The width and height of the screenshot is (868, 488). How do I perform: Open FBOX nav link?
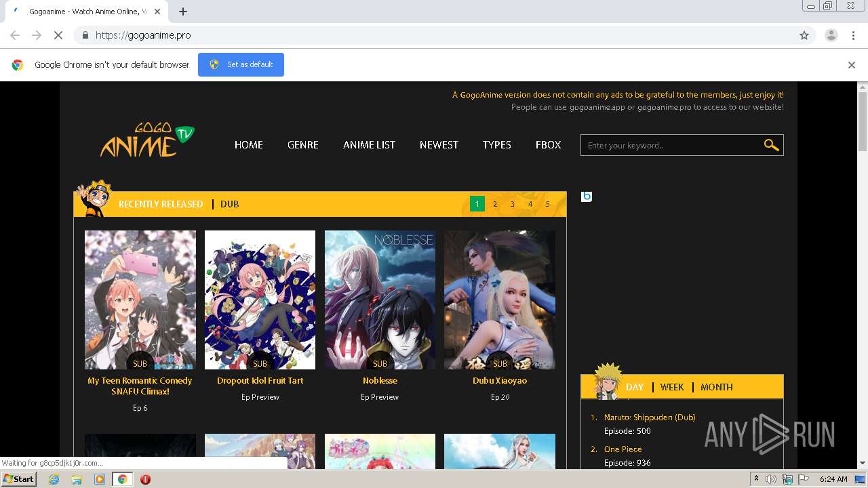pos(548,145)
